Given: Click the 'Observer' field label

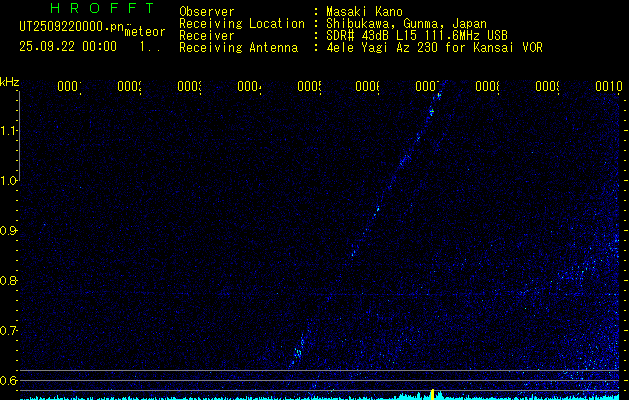Looking at the screenshot, I should tap(207, 12).
